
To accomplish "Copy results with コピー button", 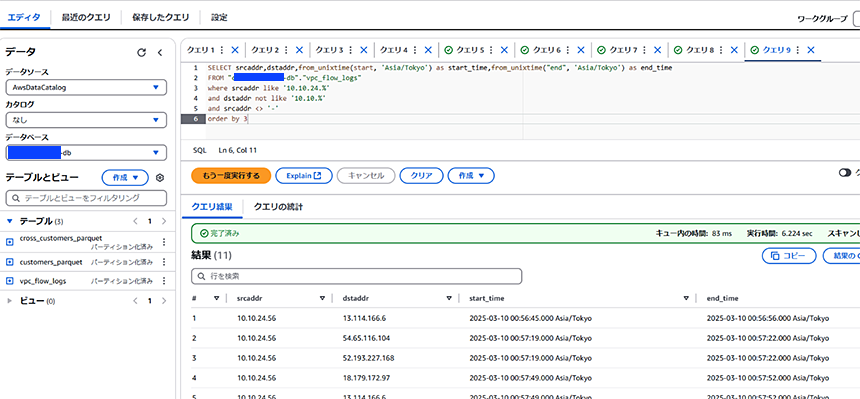I will [x=789, y=256].
